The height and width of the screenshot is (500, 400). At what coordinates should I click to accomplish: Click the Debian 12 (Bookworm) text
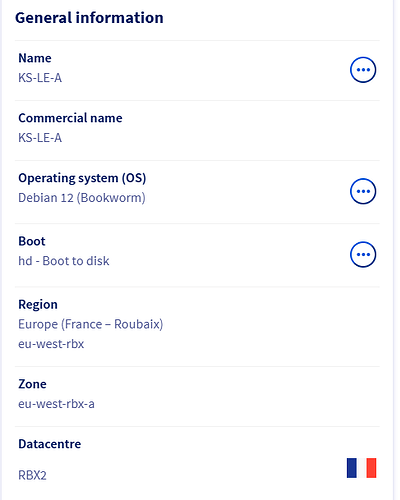point(82,198)
